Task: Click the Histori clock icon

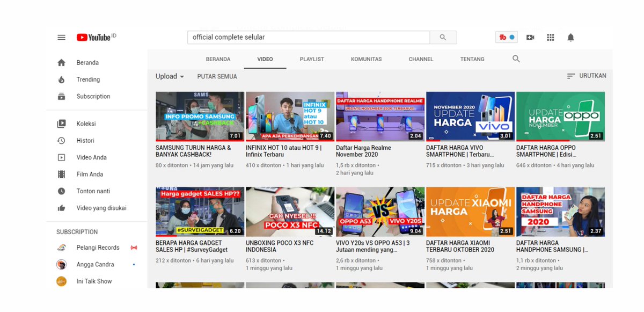Action: pos(61,141)
